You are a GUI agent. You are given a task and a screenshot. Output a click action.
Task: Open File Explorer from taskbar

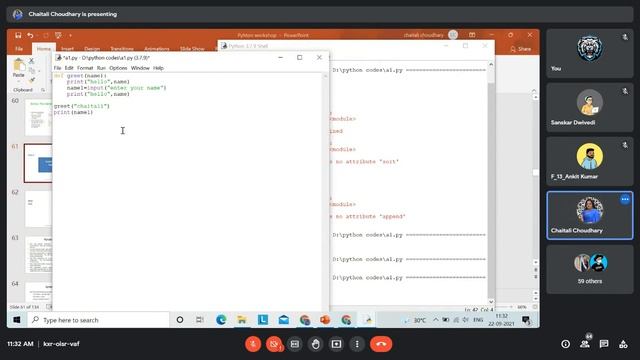(242, 320)
